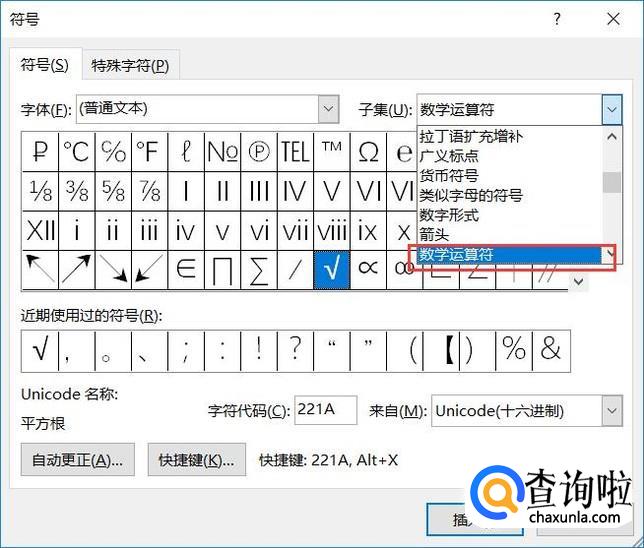
Task: Switch to the 特殊字符(P) tab
Action: click(x=130, y=66)
